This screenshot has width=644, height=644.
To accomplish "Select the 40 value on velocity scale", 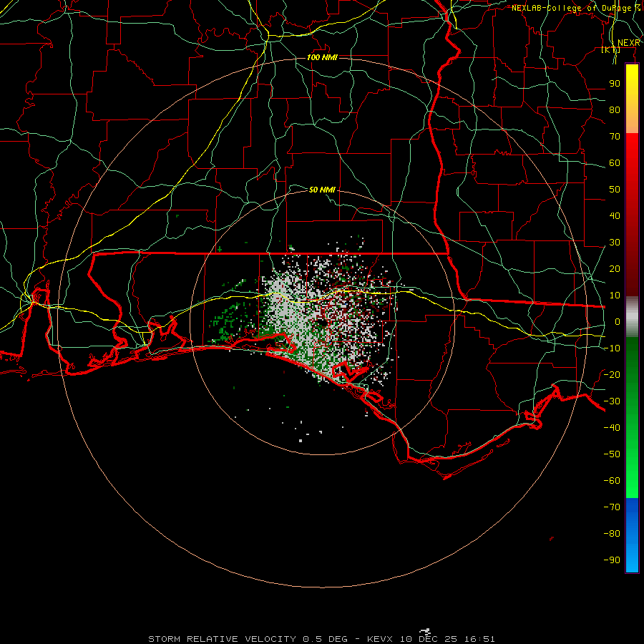I will pyautogui.click(x=615, y=215).
